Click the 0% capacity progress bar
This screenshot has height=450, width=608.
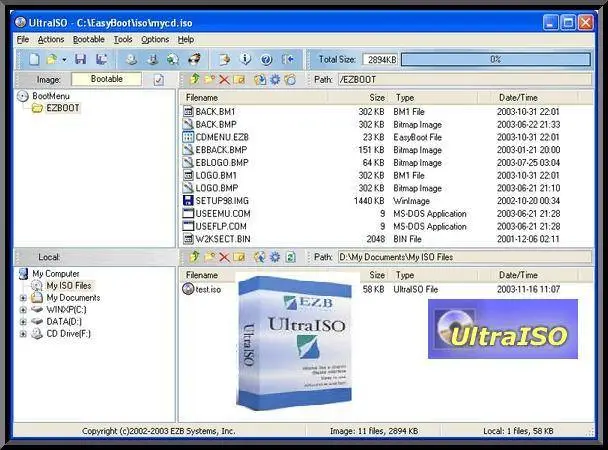(x=496, y=59)
